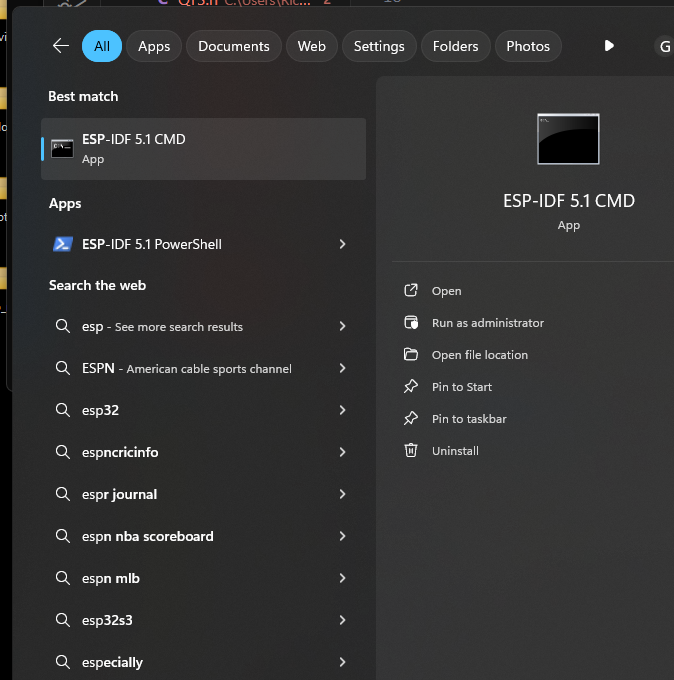674x680 pixels.
Task: Switch to the Settings filter tab
Action: click(379, 46)
